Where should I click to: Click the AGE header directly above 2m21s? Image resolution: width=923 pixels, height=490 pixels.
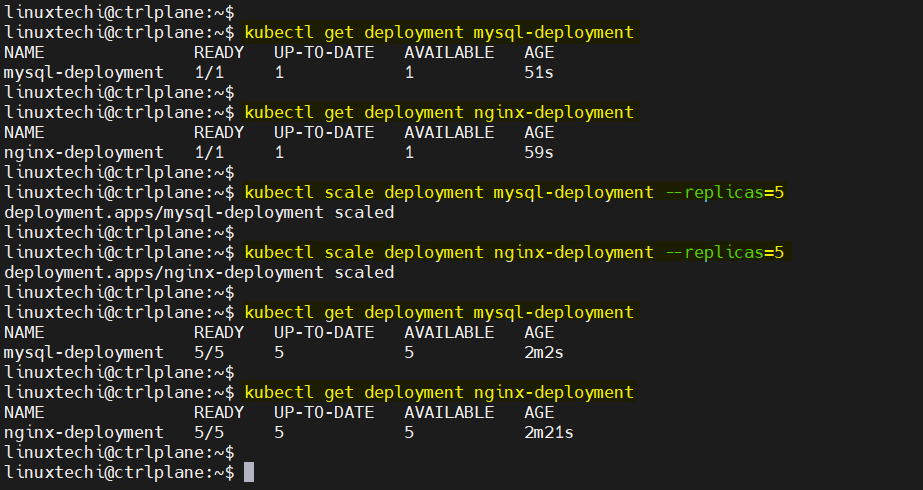pyautogui.click(x=539, y=413)
